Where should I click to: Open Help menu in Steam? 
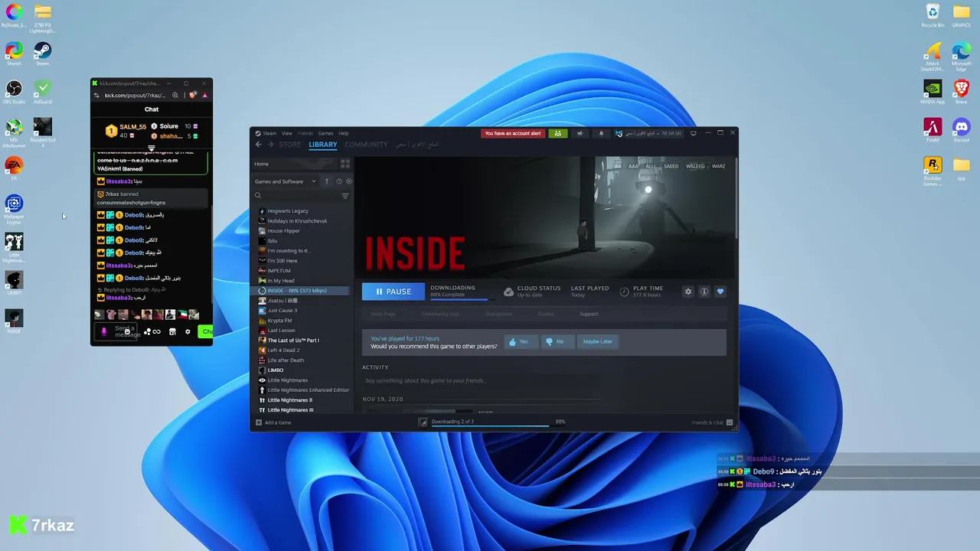[343, 133]
